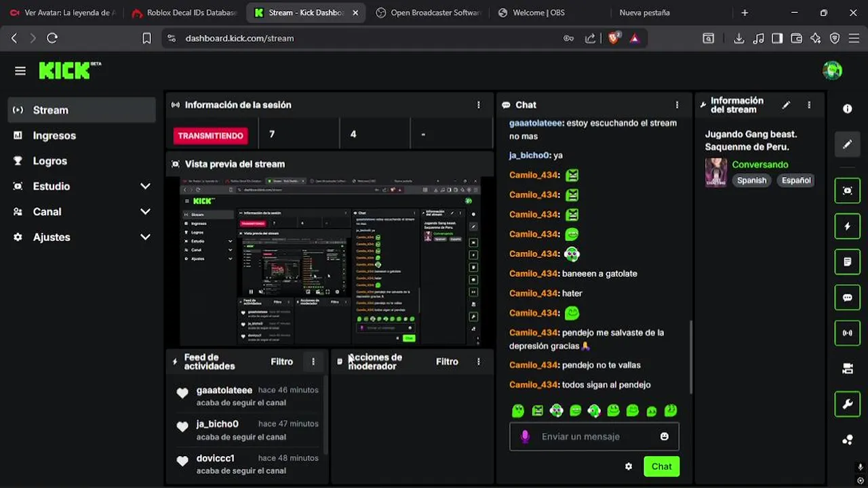Click the pencil edit icon in right sidebar
This screenshot has height=488, width=868.
pyautogui.click(x=847, y=144)
